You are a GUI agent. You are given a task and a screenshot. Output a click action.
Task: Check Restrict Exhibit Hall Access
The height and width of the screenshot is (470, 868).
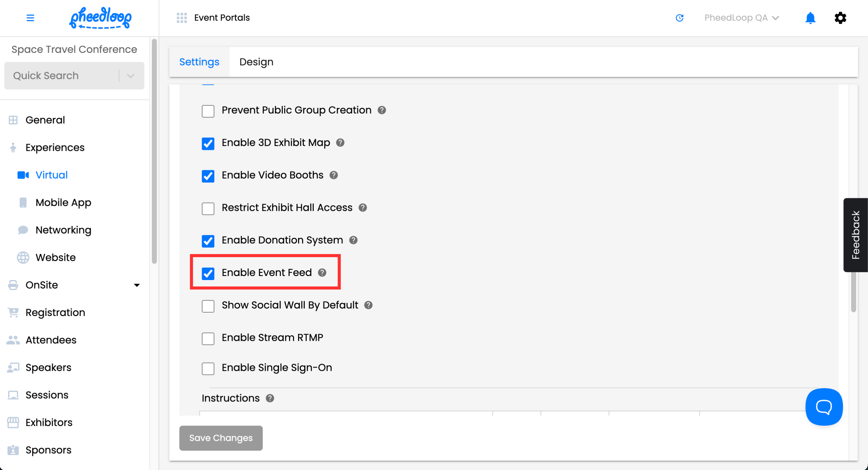click(208, 209)
